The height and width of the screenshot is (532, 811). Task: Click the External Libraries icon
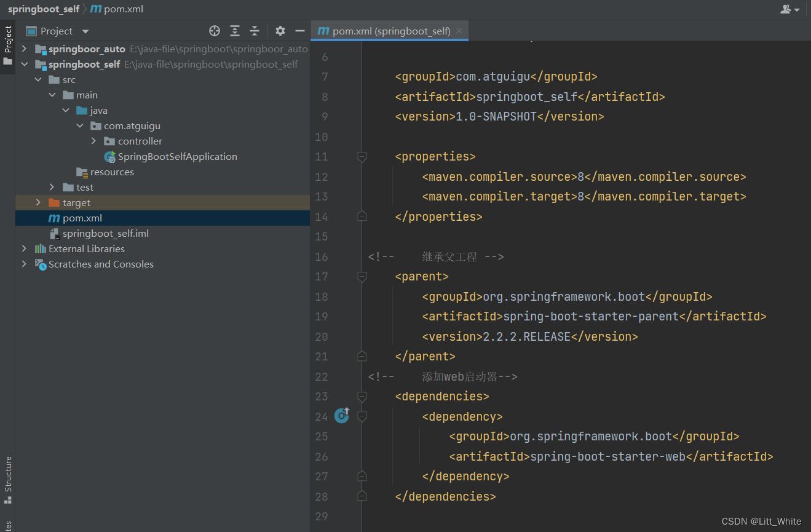coord(41,248)
